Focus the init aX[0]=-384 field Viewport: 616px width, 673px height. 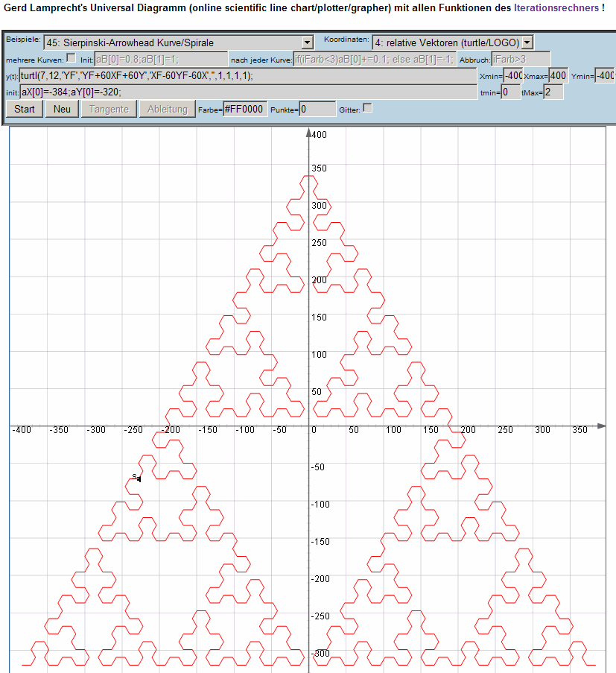[249, 92]
